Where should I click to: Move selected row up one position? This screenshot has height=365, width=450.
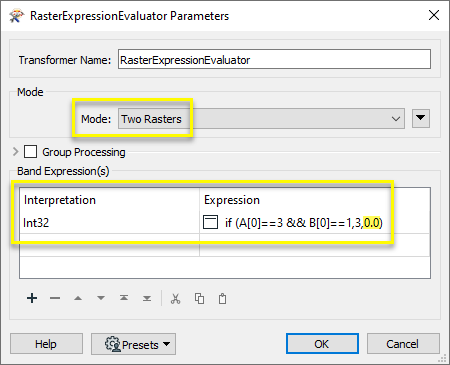coord(78,298)
